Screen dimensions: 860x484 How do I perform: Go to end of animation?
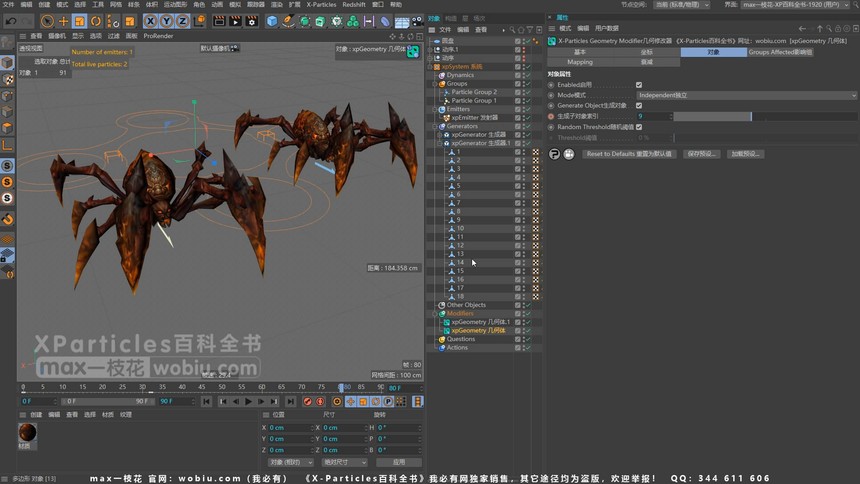pos(291,402)
